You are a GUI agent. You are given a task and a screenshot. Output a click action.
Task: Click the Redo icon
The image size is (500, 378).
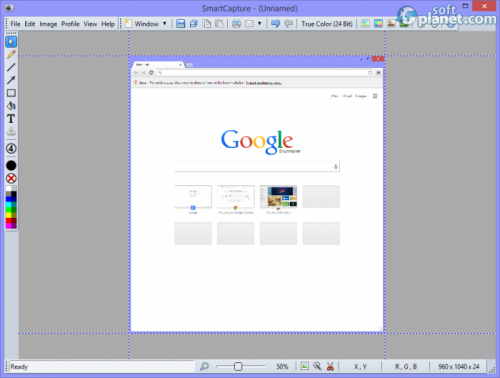coord(288,24)
